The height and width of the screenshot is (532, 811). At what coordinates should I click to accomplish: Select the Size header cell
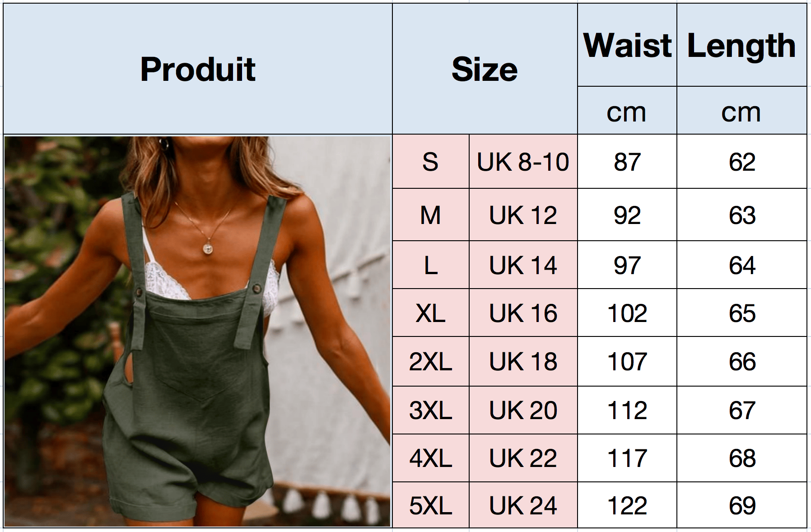click(x=485, y=69)
